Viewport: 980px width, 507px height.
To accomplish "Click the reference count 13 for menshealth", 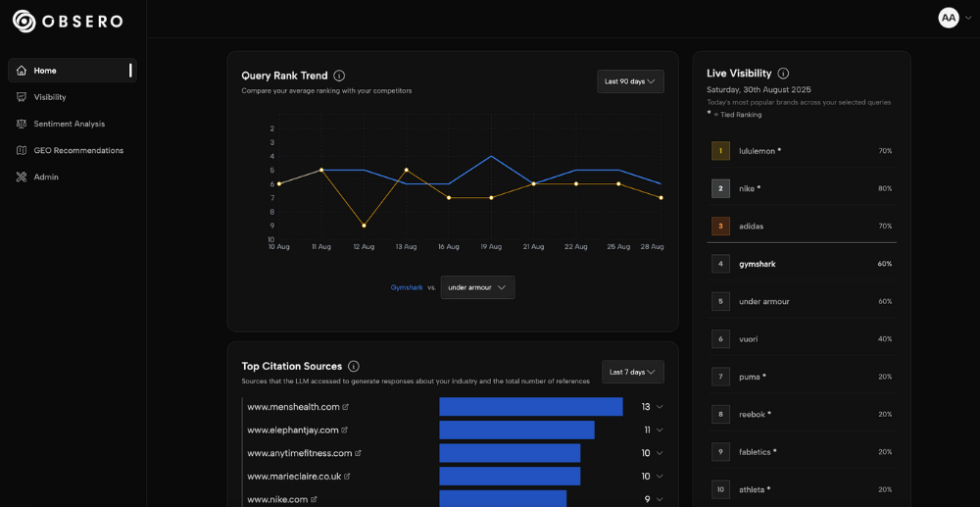I will pyautogui.click(x=646, y=407).
